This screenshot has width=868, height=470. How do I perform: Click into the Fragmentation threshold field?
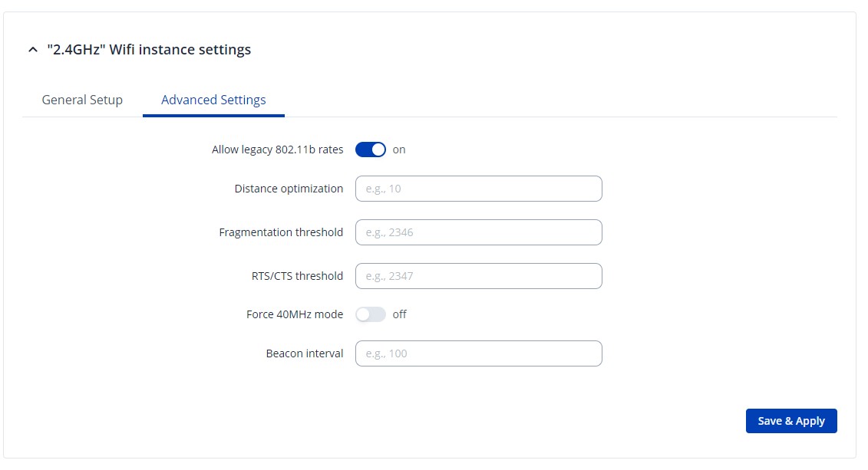click(x=478, y=232)
